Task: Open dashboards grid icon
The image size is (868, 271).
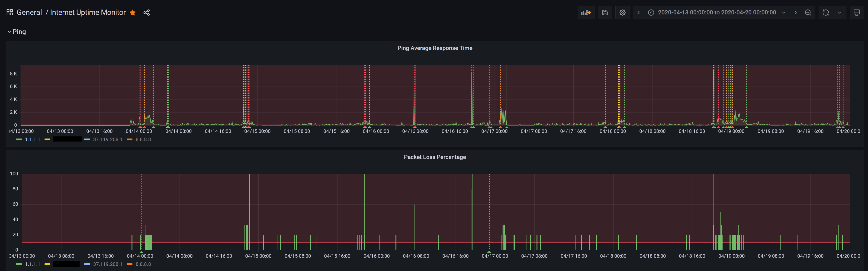Action: tap(10, 13)
